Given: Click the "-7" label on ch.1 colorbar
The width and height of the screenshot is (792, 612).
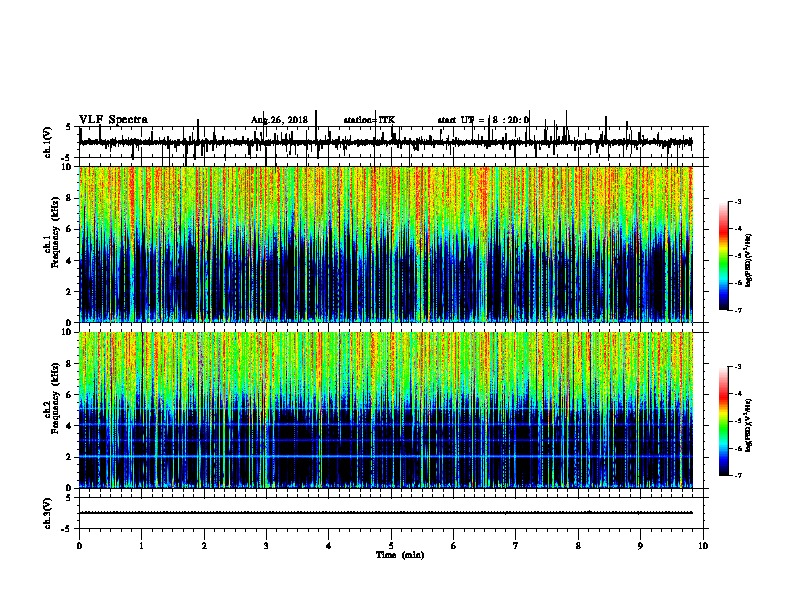Looking at the screenshot, I should point(738,310).
